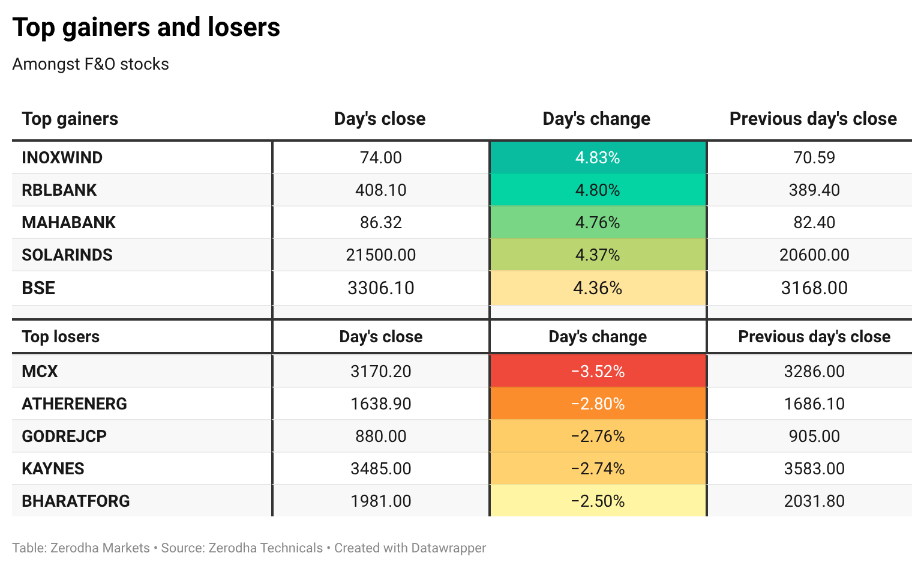924x568 pixels.
Task: Click the Day's close header in losers section
Action: [x=381, y=336]
